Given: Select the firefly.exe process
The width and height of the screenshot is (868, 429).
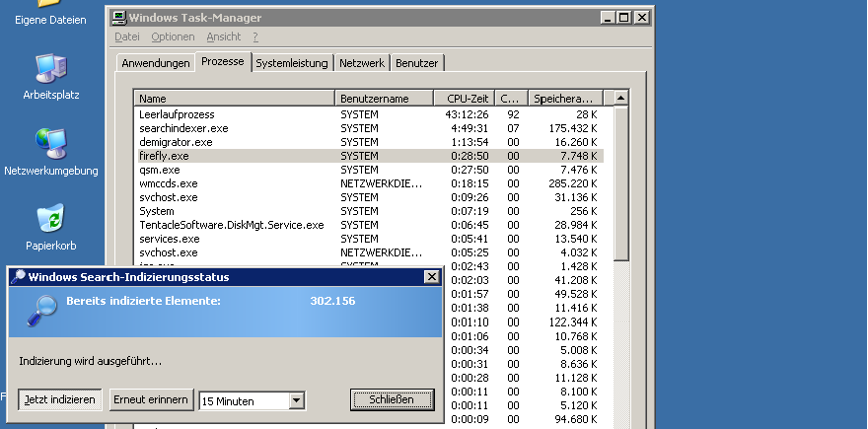Looking at the screenshot, I should (x=370, y=156).
